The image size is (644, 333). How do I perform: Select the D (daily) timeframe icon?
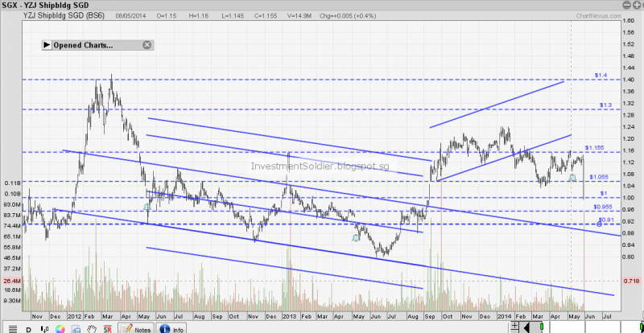(27, 328)
